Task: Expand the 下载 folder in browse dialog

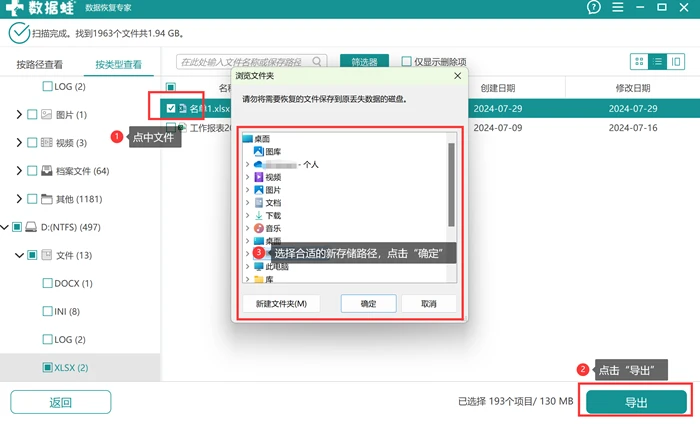Action: (248, 216)
